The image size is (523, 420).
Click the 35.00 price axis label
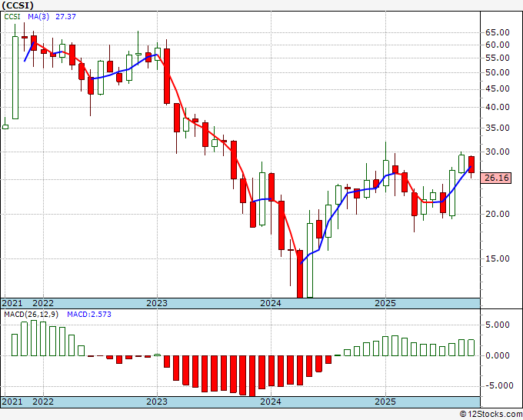coord(498,128)
